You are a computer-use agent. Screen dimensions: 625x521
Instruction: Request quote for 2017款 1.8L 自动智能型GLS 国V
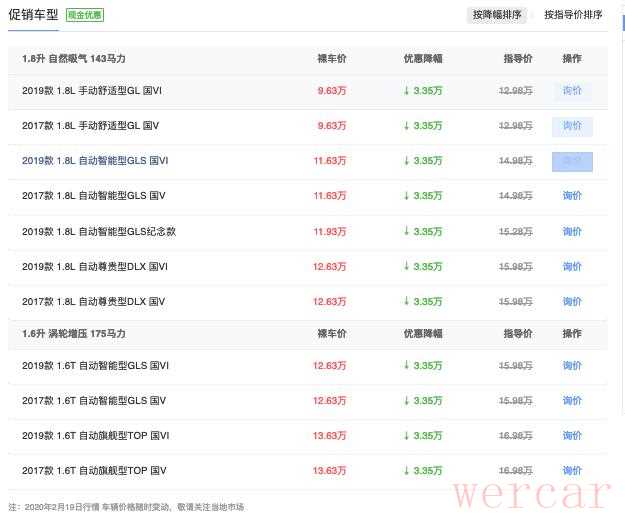tap(572, 196)
